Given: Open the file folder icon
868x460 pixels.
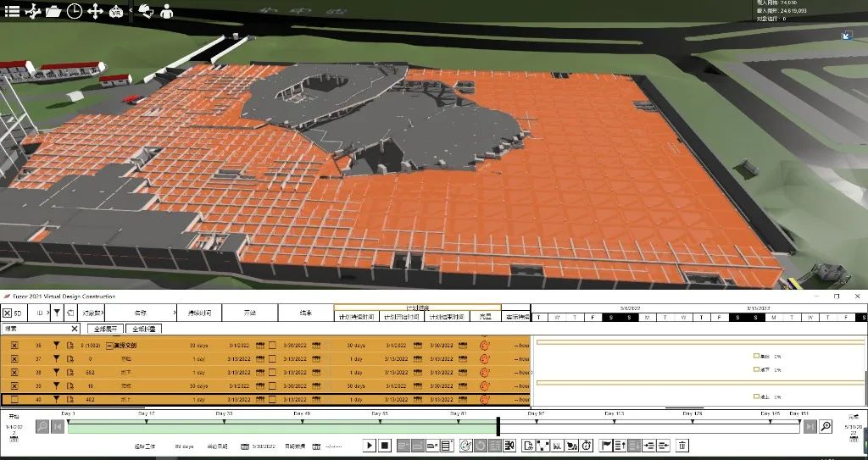Looking at the screenshot, I should pyautogui.click(x=53, y=11).
